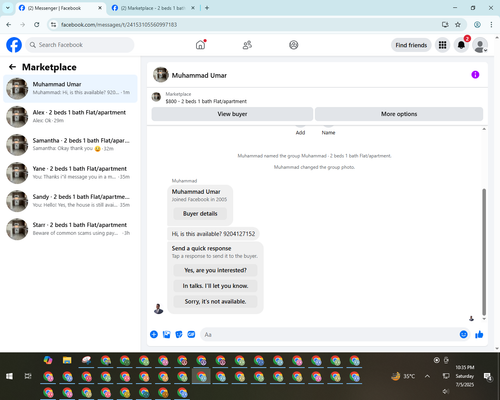Click the Search Facebook box
Screen dimensions: 500x400
tap(80, 45)
